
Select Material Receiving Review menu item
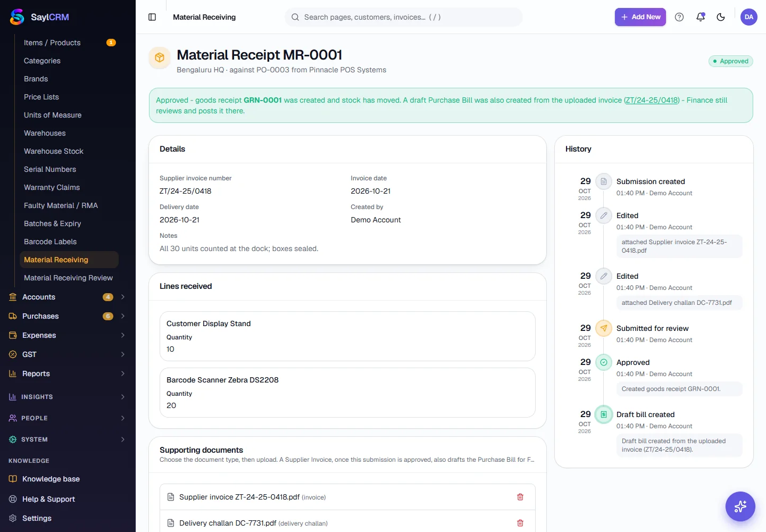pyautogui.click(x=69, y=278)
